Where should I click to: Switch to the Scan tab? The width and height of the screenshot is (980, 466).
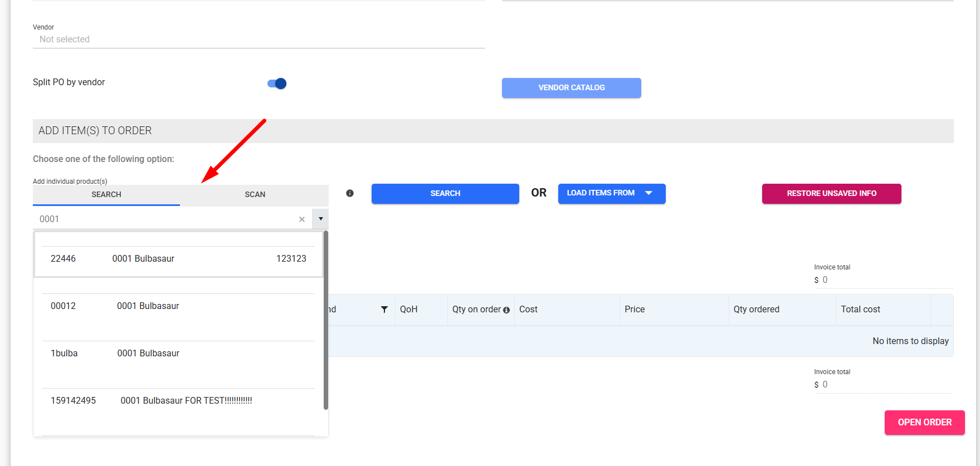[x=255, y=194]
